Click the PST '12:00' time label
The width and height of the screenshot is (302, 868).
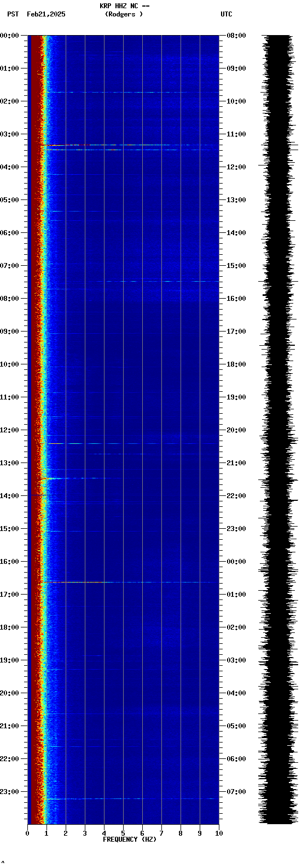(x=9, y=430)
